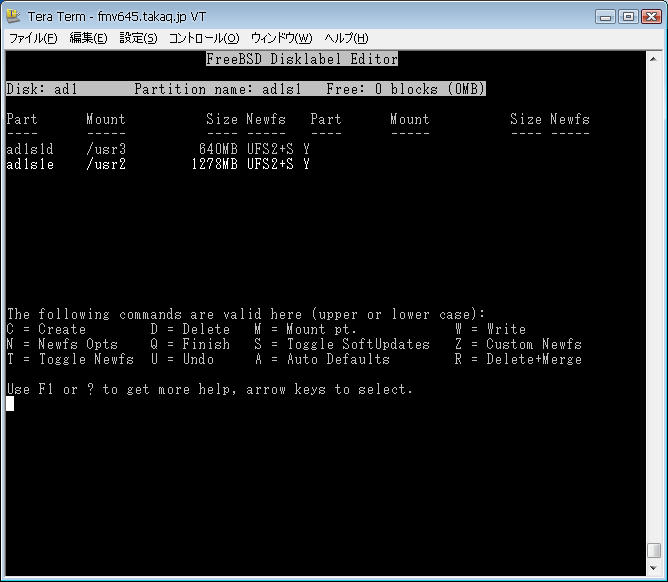The width and height of the screenshot is (668, 582).
Task: Click the 'U = Undo' command text
Action: (182, 359)
